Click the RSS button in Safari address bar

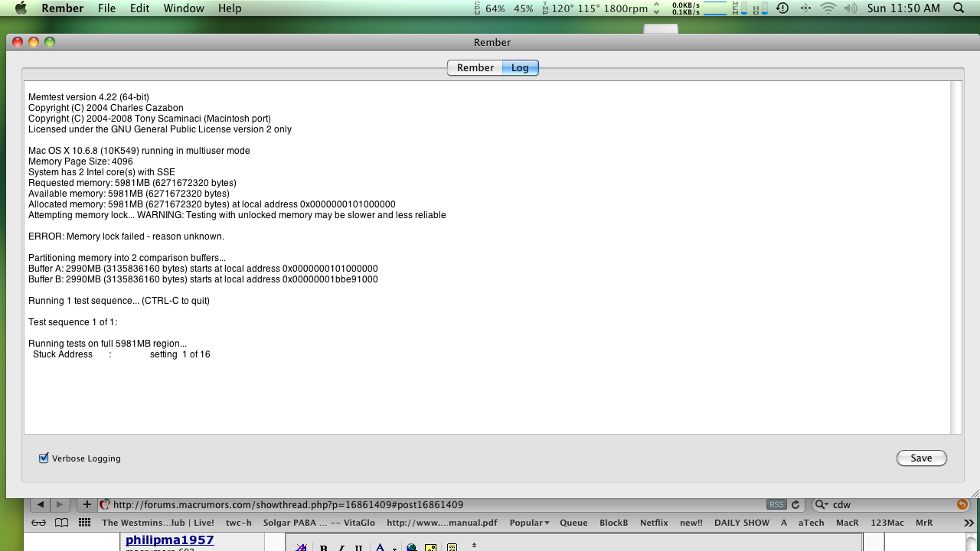pos(776,504)
